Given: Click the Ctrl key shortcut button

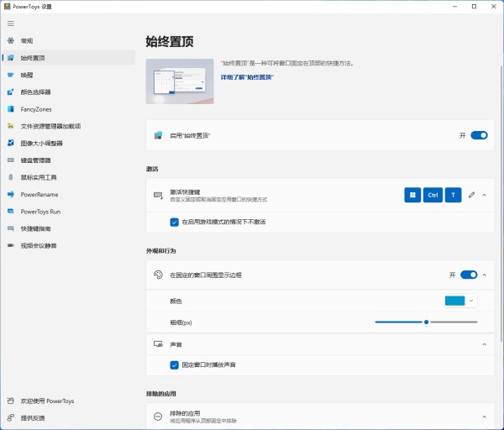Looking at the screenshot, I should click(x=433, y=195).
